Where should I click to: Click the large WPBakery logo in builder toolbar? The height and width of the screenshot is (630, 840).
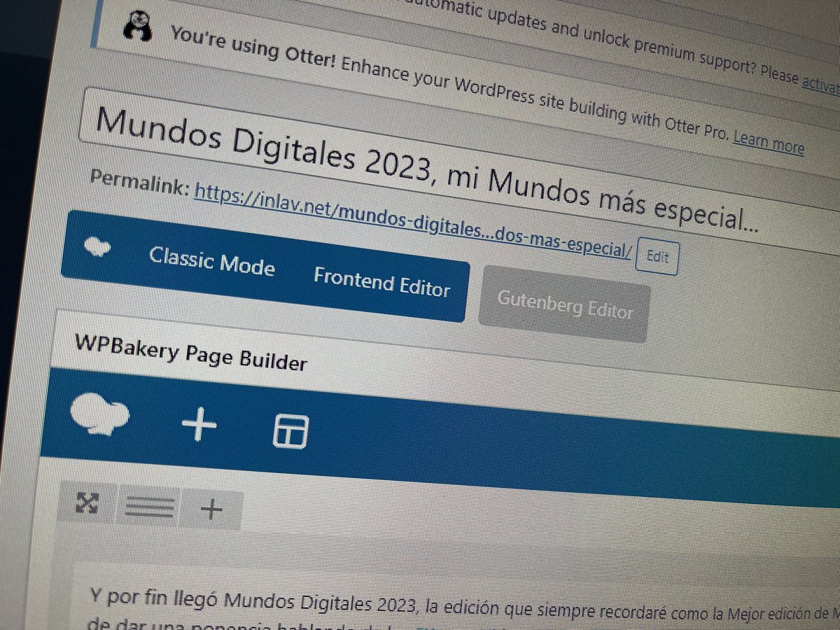pos(100,415)
